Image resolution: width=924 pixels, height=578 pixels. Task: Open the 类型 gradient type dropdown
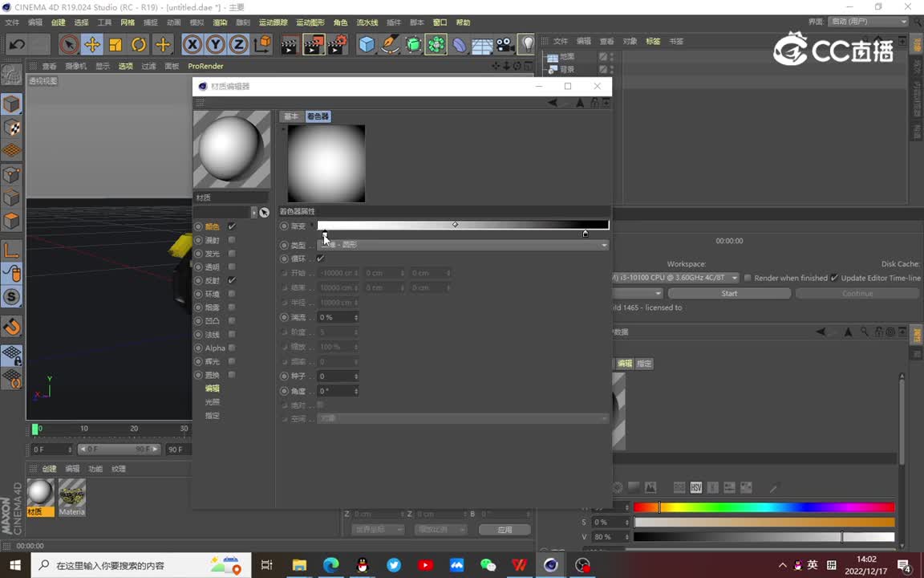pos(463,245)
